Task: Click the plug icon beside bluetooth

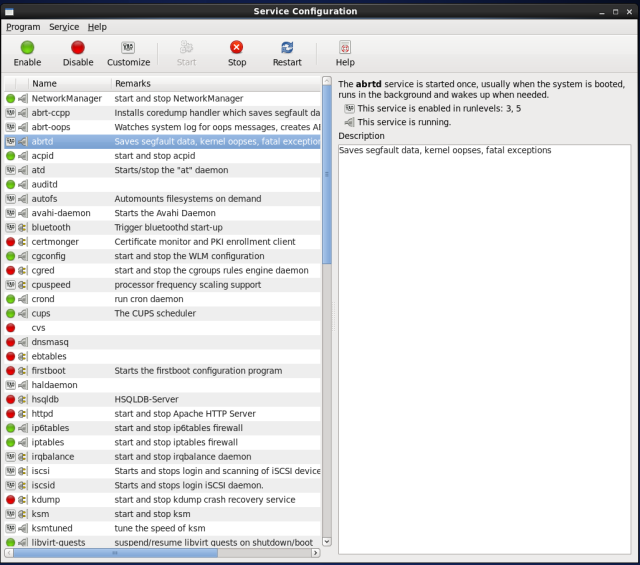Action: tap(23, 227)
